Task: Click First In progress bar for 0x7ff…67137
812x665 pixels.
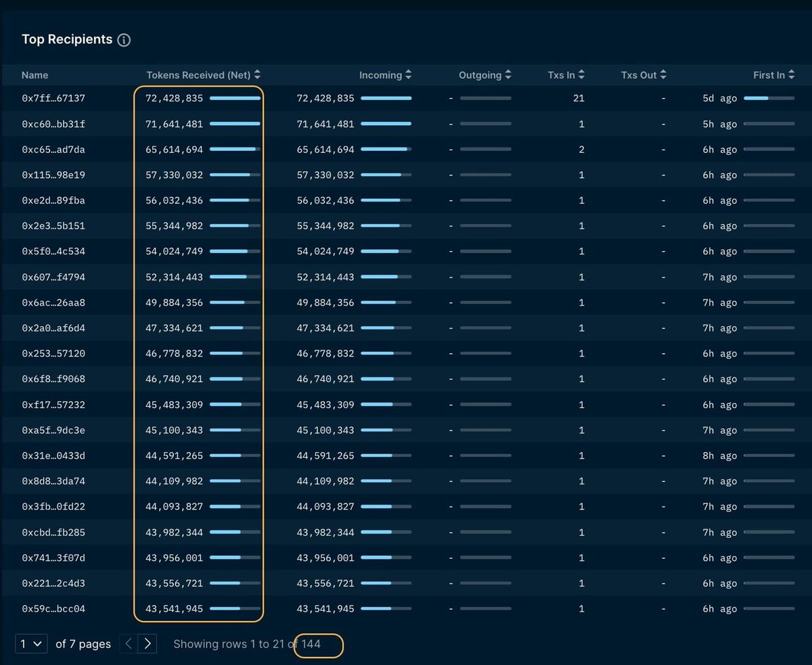Action: click(x=769, y=98)
